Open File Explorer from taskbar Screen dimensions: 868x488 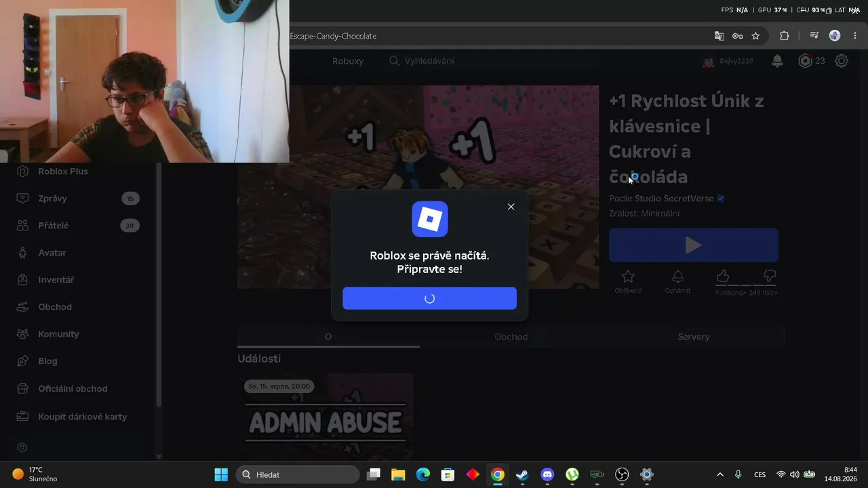[x=398, y=474]
